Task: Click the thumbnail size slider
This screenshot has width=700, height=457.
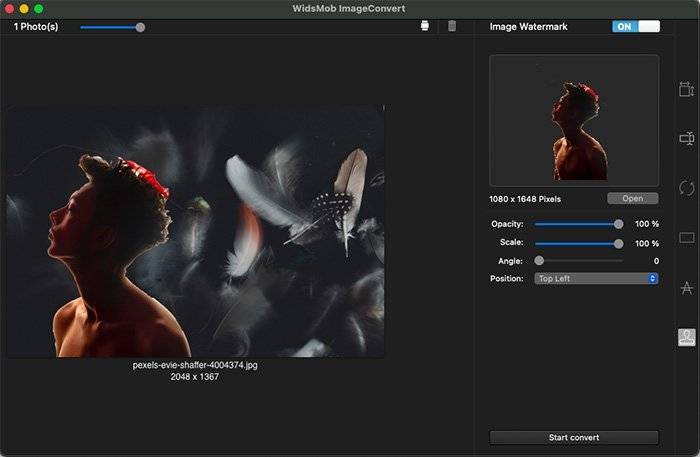Action: (140, 27)
